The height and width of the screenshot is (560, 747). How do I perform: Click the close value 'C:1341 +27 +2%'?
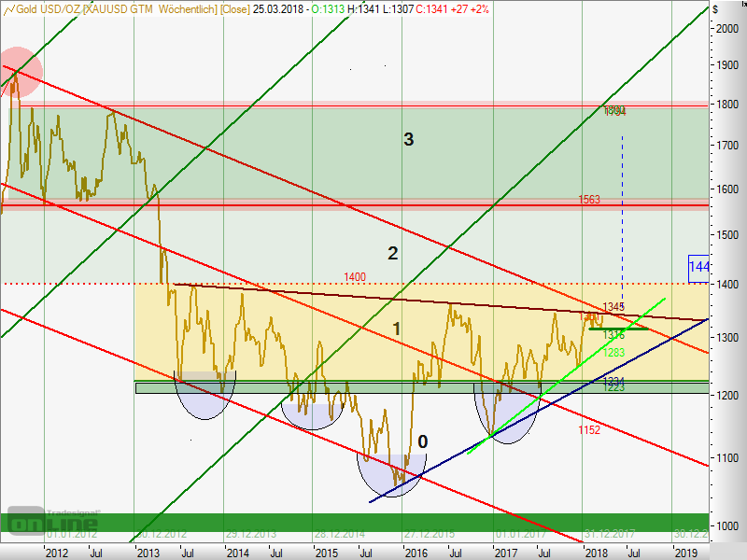(453, 9)
